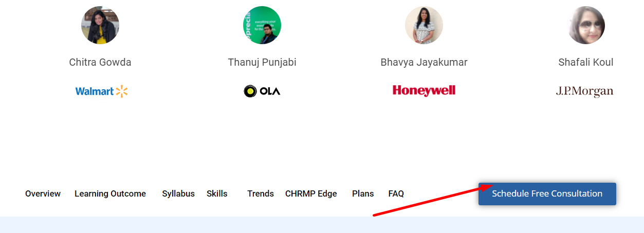Go to the Overview section
The width and height of the screenshot is (644, 233).
pos(43,193)
